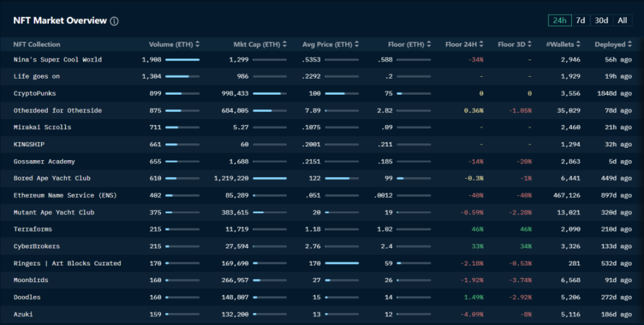The height and width of the screenshot is (325, 644).
Task: Click Azuki Floor 3D value -8%
Action: pos(525,314)
